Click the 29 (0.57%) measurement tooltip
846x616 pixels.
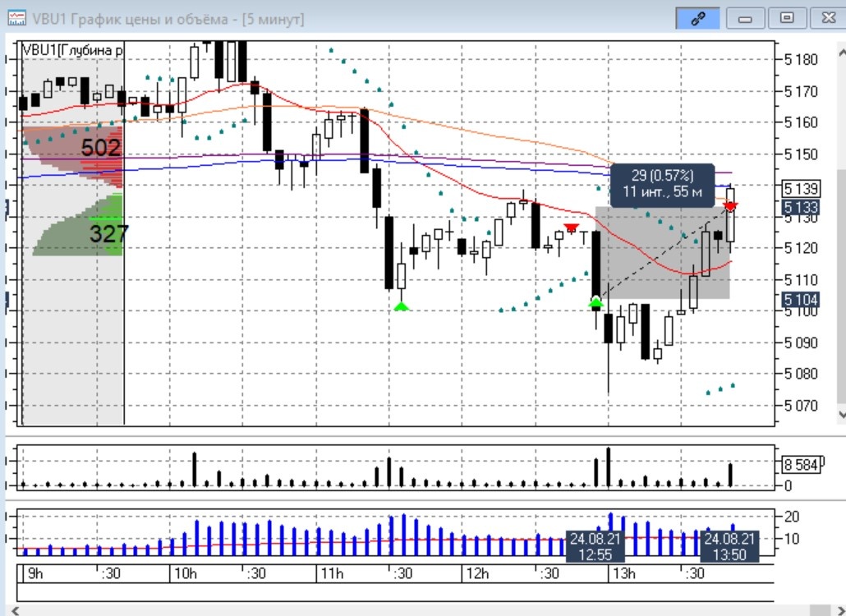click(662, 184)
